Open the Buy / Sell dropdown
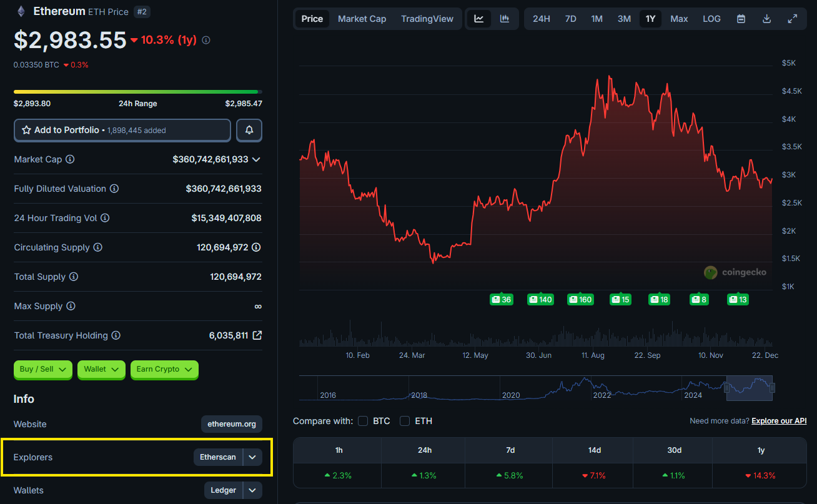This screenshot has width=817, height=504. point(43,369)
